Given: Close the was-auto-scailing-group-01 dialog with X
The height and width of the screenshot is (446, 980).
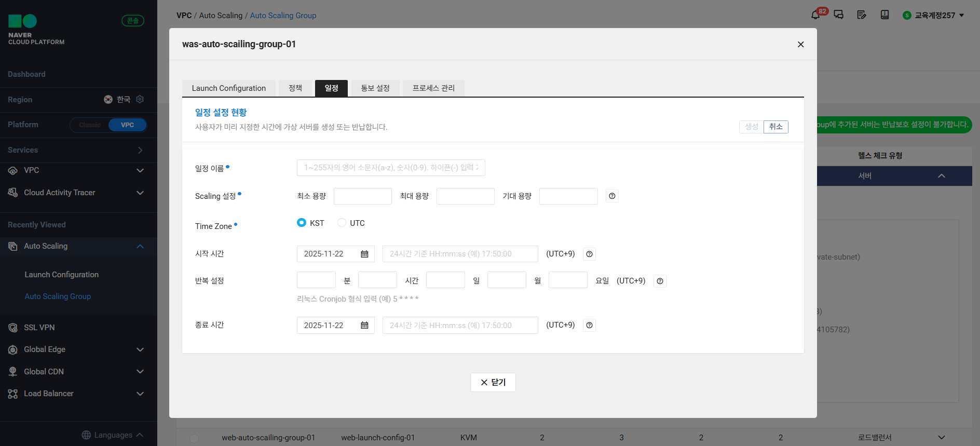Looking at the screenshot, I should pyautogui.click(x=800, y=44).
